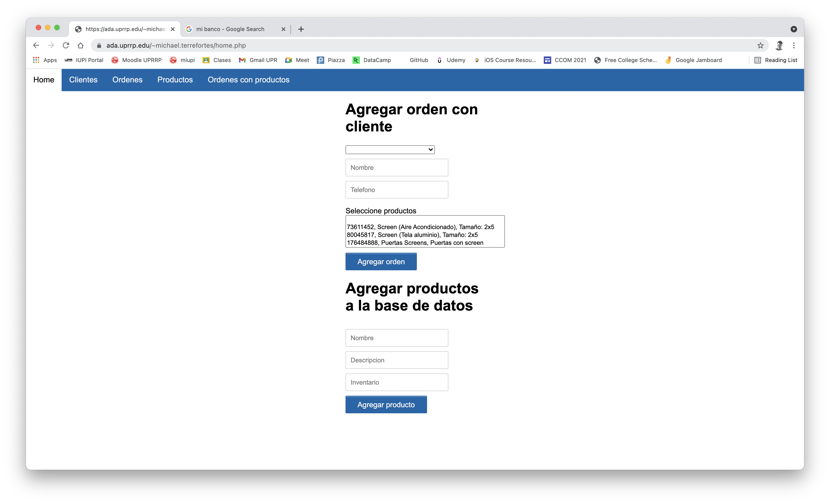This screenshot has width=830, height=504.
Task: Expand the tab search arrow at top right
Action: (794, 29)
